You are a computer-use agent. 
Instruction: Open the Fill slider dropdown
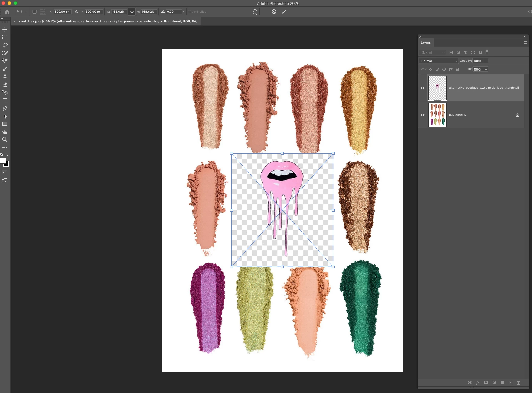coord(486,70)
